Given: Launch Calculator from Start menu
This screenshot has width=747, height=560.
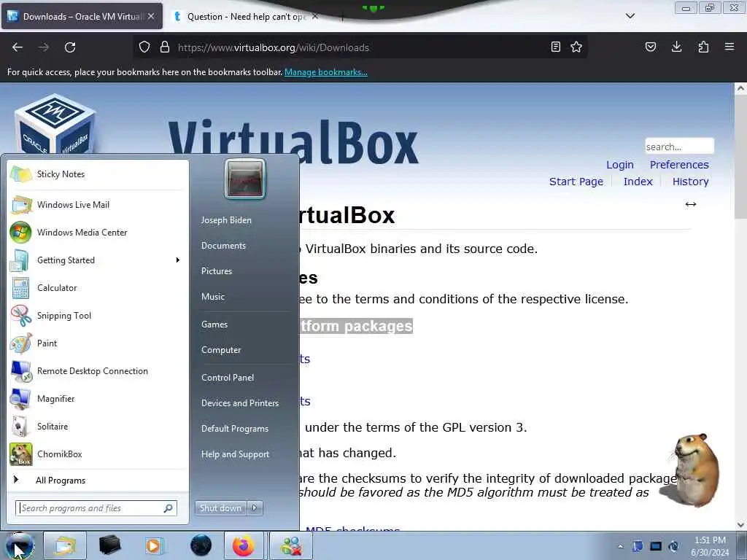Looking at the screenshot, I should pos(98,287).
